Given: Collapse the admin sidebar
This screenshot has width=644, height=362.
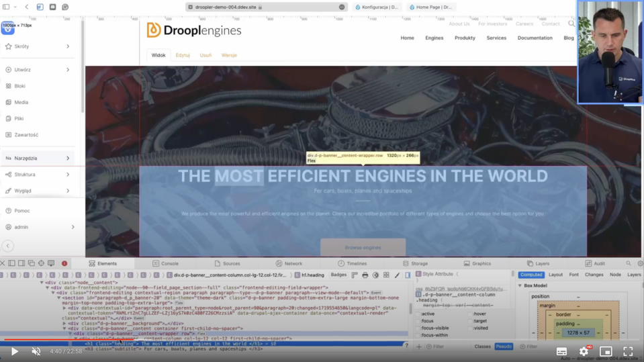Looking at the screenshot, I should [8, 246].
